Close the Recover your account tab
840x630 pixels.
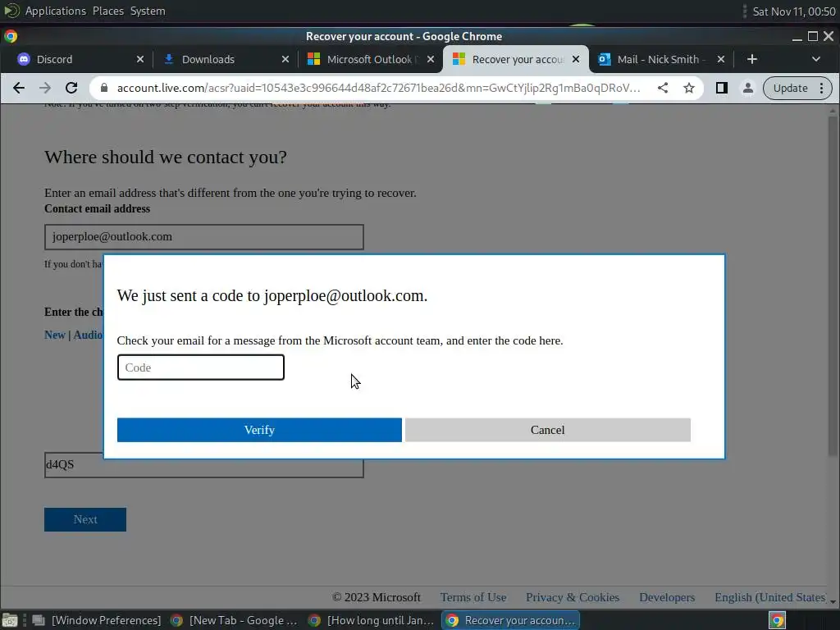(x=576, y=59)
